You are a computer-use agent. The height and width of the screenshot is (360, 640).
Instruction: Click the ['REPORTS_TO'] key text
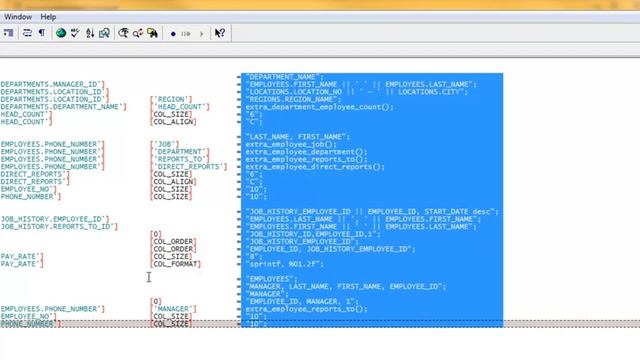coord(180,159)
